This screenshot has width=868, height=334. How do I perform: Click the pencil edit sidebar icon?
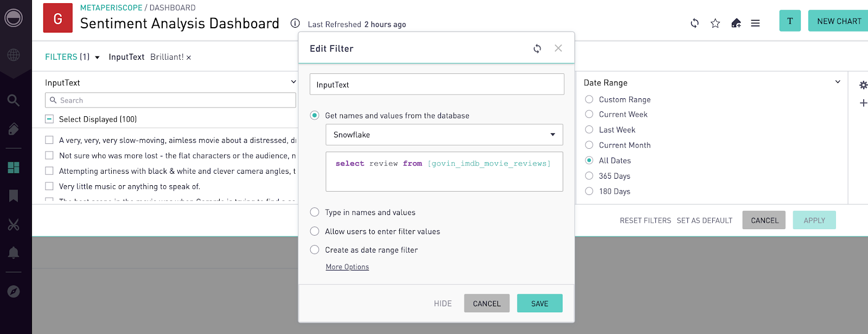(14, 129)
